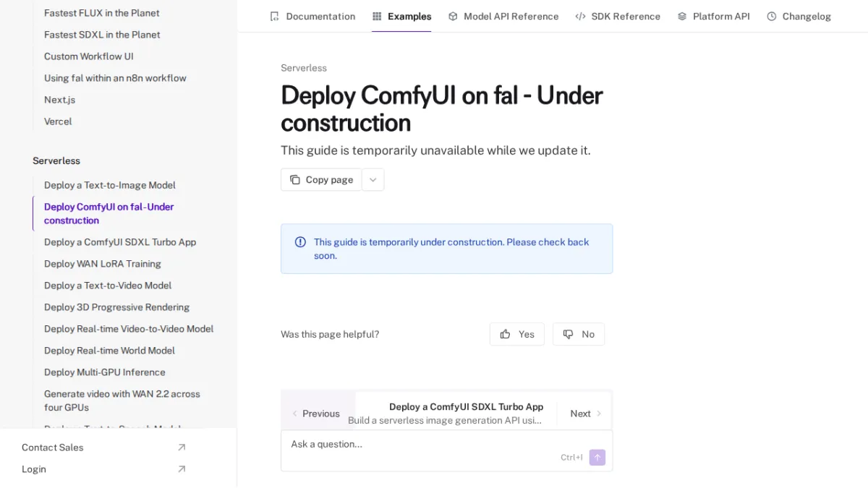
Task: Open Deploy Real-time World Model
Action: [109, 351]
